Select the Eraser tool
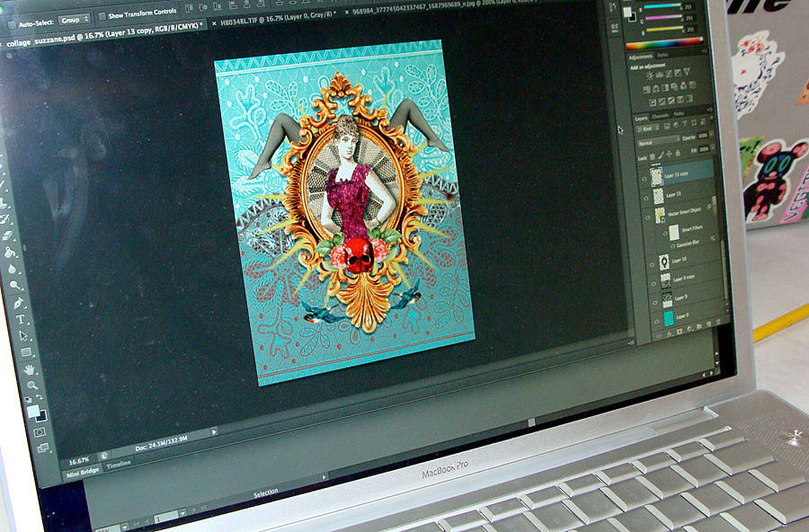 pyautogui.click(x=7, y=235)
